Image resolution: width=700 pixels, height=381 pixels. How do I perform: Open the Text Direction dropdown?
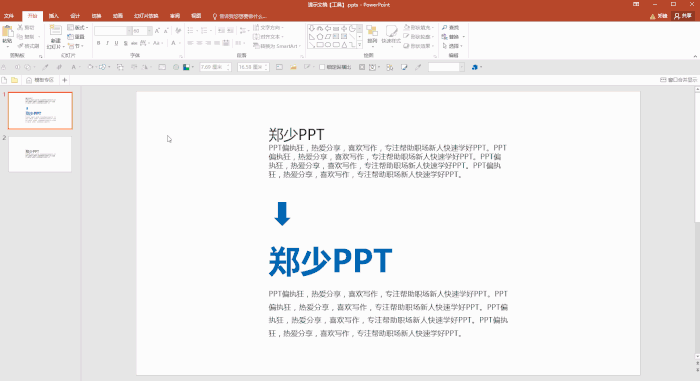pos(269,28)
